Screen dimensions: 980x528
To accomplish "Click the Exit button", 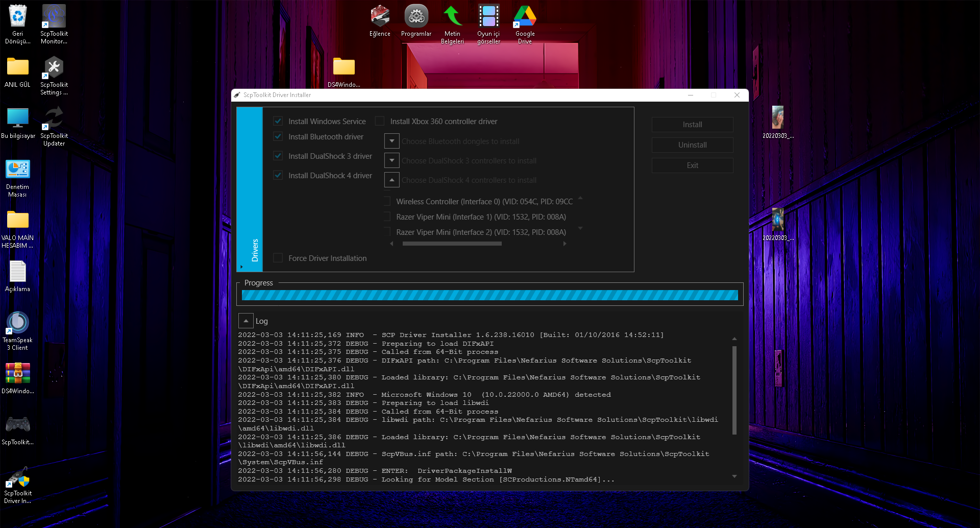I will point(692,165).
